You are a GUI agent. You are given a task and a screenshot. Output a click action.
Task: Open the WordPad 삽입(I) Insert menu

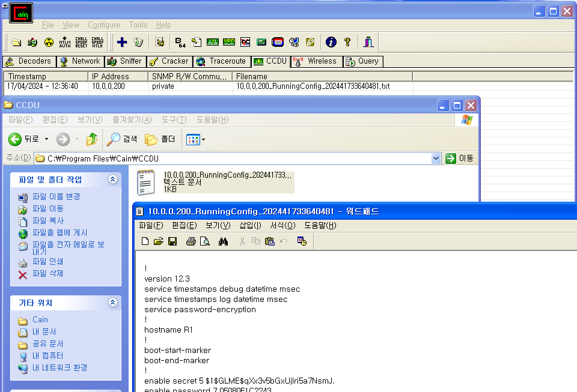pos(250,226)
